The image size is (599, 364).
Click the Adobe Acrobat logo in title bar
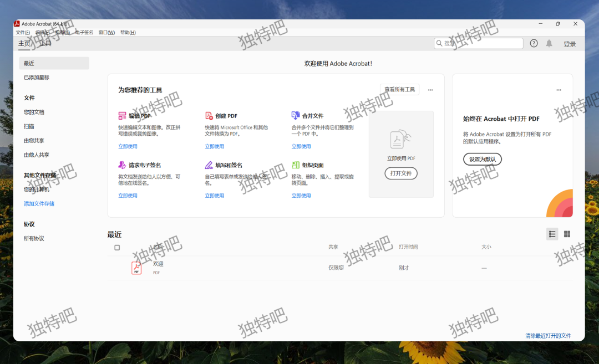tap(17, 24)
